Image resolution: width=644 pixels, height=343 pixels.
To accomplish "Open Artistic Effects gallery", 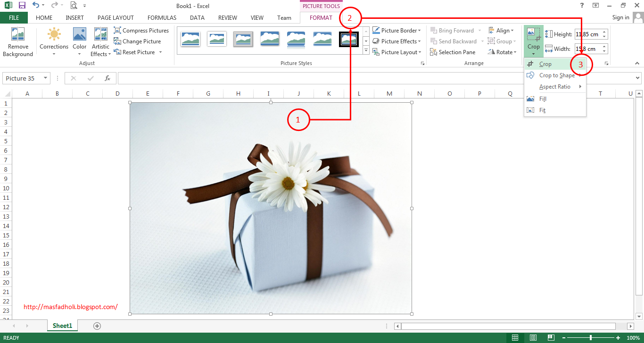I will click(x=100, y=42).
